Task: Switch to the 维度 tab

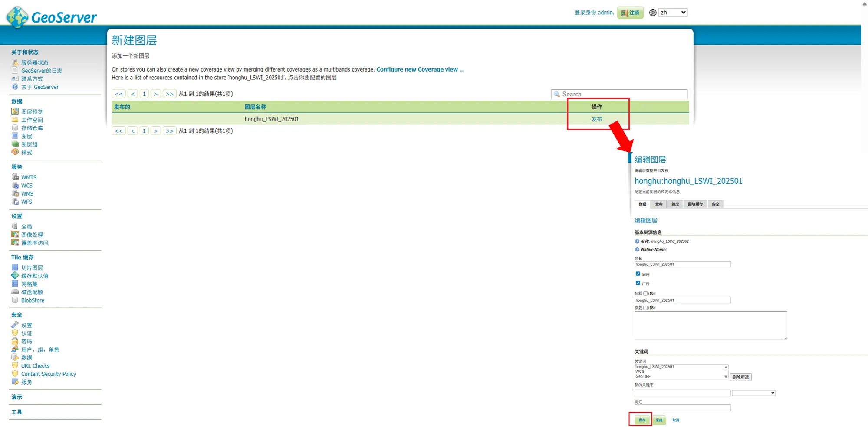Action: tap(675, 204)
